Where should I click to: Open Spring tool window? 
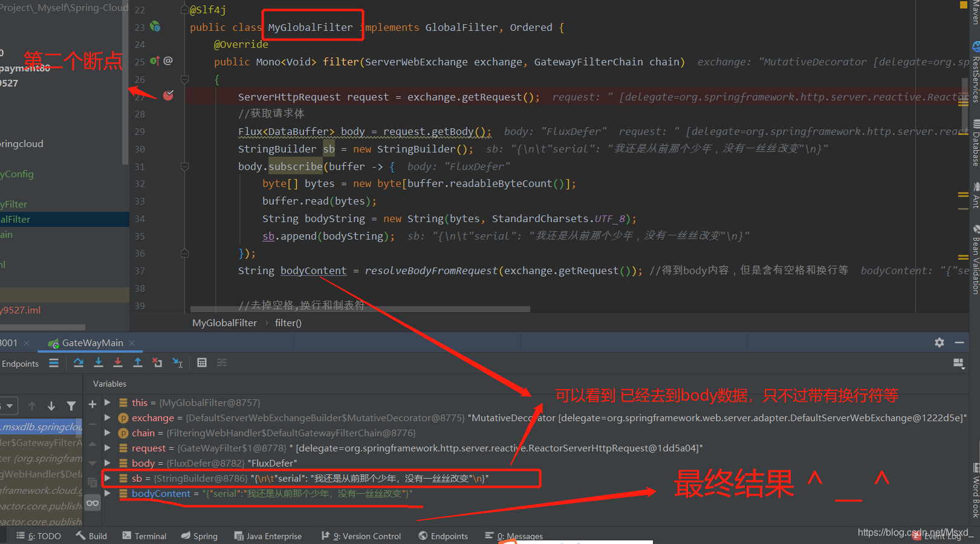199,536
